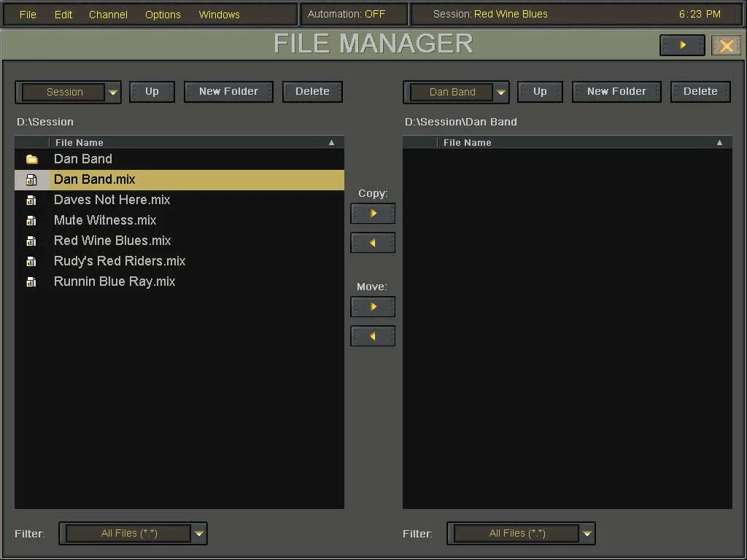The height and width of the screenshot is (560, 747).
Task: Move selected file to the right pane
Action: click(x=373, y=307)
